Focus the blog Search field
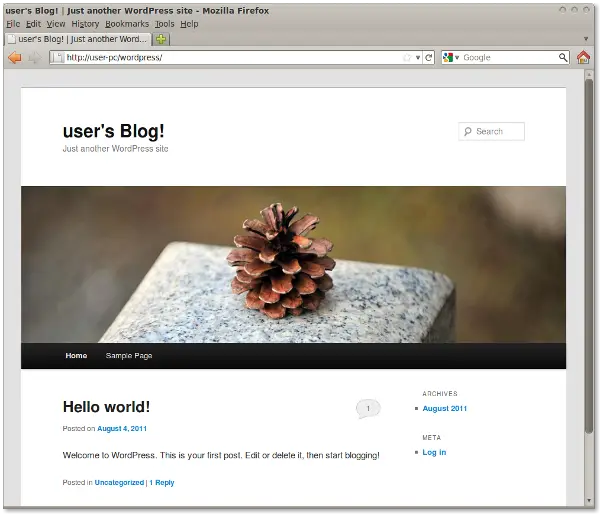The width and height of the screenshot is (600, 514). [x=491, y=131]
